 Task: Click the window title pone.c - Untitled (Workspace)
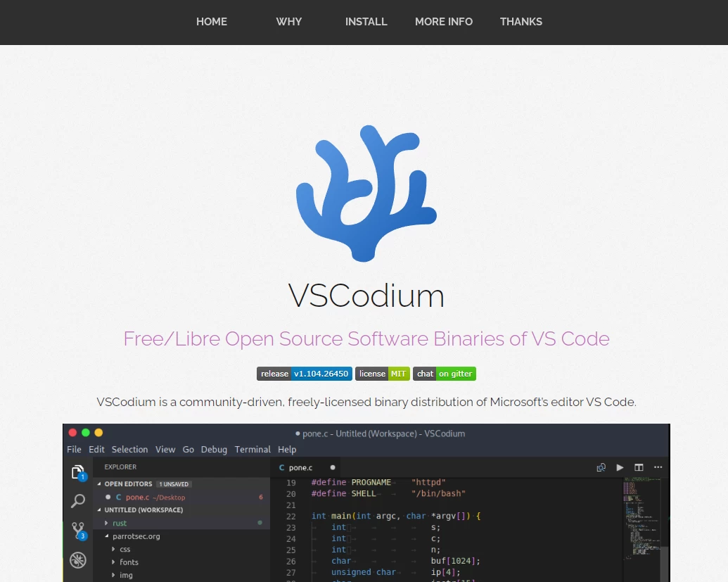tap(381, 434)
